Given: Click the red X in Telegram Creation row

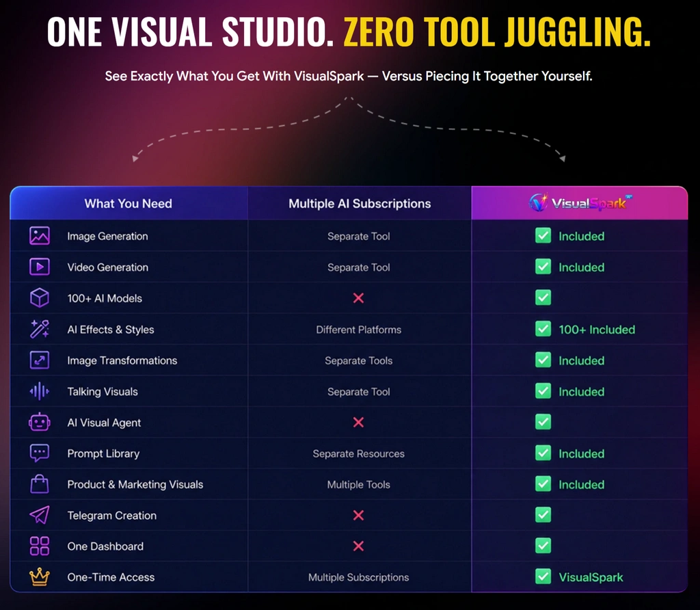Looking at the screenshot, I should pyautogui.click(x=358, y=516).
